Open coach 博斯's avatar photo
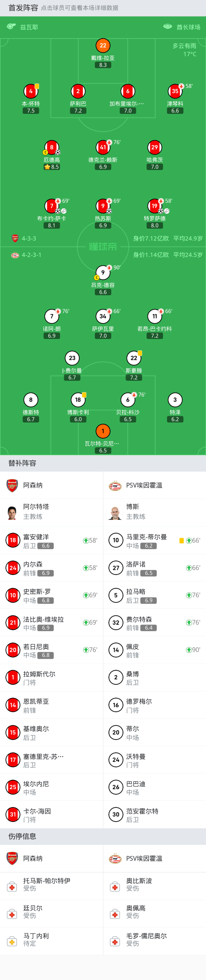Image resolution: width=206 pixels, height=980 pixels. pos(115,512)
